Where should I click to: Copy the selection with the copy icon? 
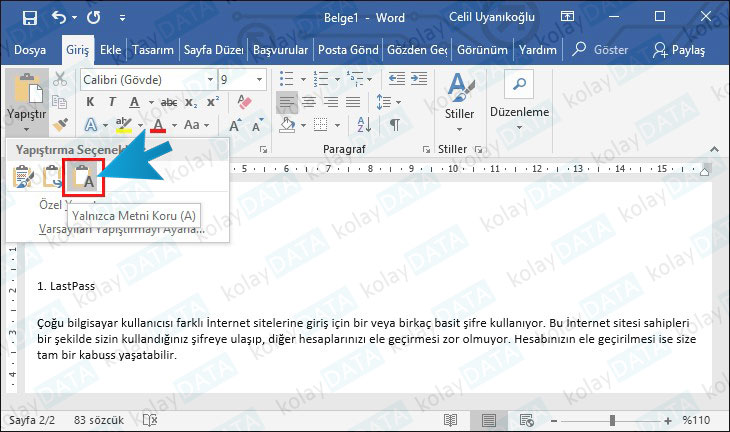tap(60, 101)
